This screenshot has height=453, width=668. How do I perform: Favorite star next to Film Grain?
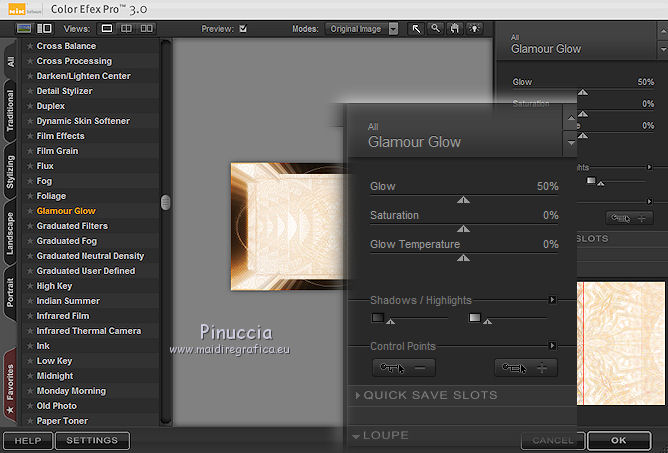tap(30, 151)
